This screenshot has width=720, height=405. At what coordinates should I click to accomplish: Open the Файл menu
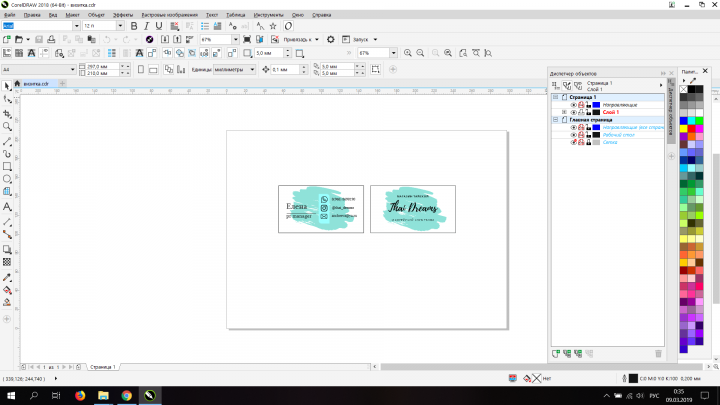click(10, 15)
